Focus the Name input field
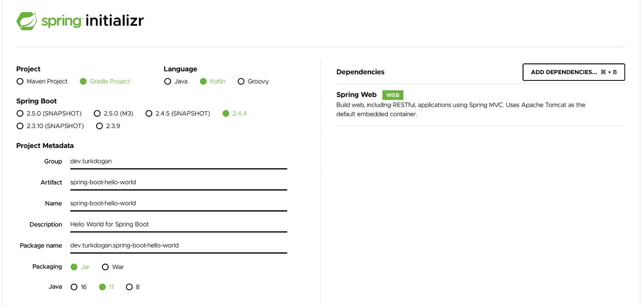The width and height of the screenshot is (644, 306). pyautogui.click(x=178, y=204)
